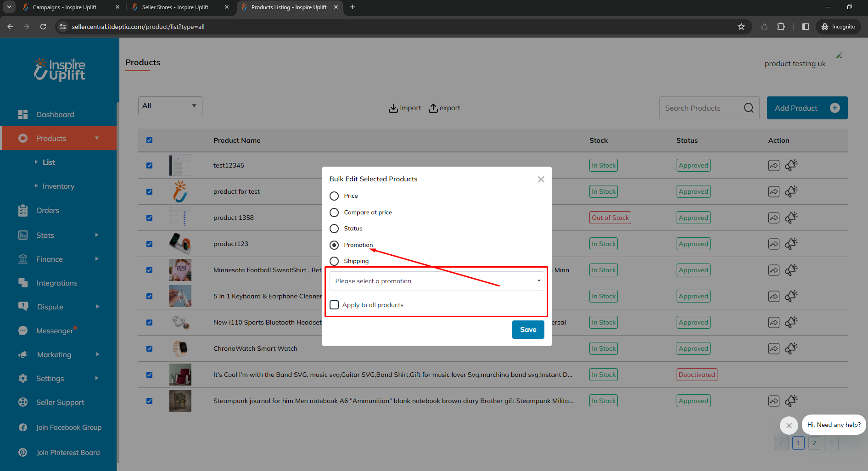Image resolution: width=868 pixels, height=471 pixels.
Task: Click the search magnifier icon
Action: (748, 108)
